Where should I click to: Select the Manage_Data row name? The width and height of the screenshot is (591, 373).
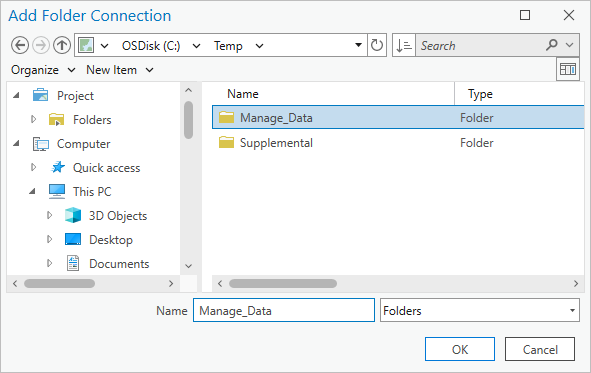click(276, 118)
